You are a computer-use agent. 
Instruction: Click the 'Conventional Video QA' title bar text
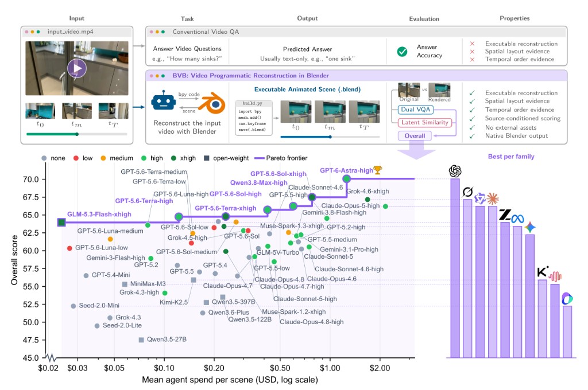pyautogui.click(x=206, y=32)
